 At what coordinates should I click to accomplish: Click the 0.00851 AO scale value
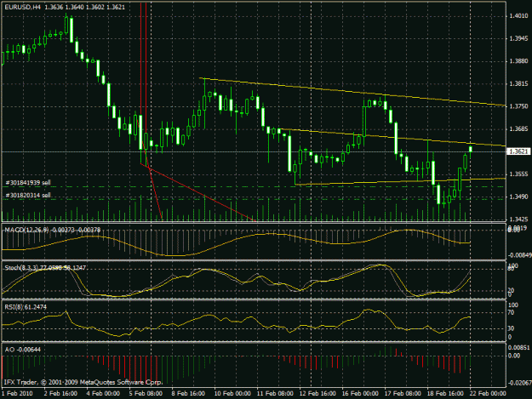coord(518,347)
